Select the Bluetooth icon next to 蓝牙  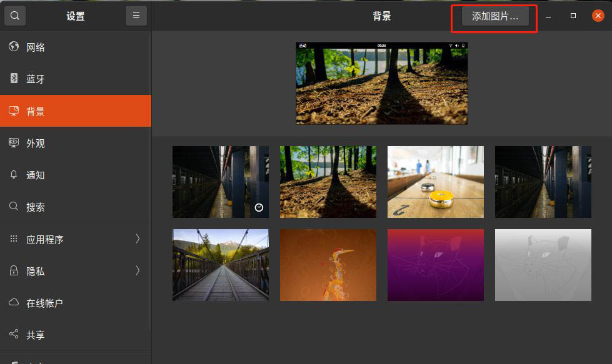(x=14, y=79)
